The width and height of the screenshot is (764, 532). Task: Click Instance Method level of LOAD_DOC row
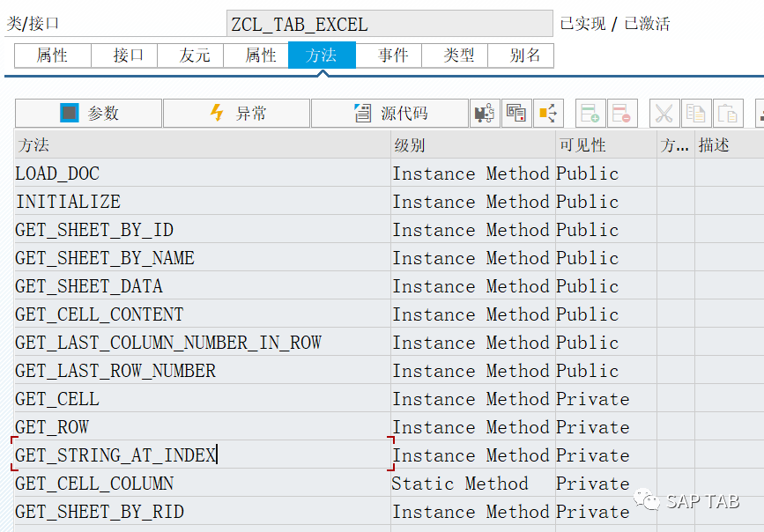[473, 174]
